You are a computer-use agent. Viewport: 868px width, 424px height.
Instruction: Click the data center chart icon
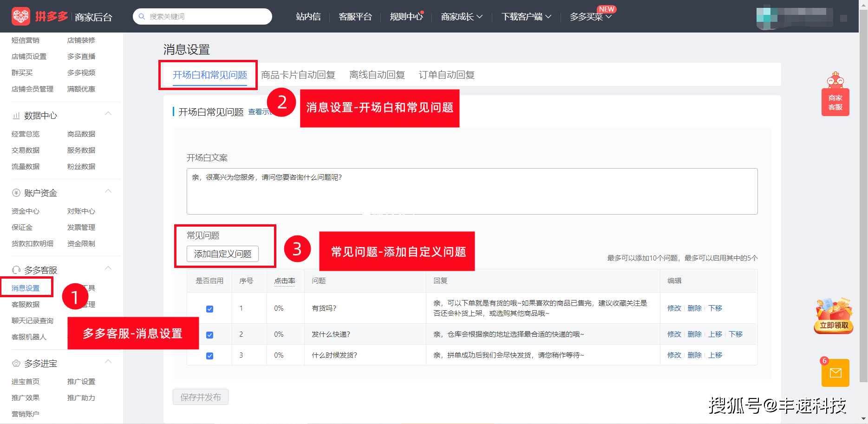tap(16, 116)
